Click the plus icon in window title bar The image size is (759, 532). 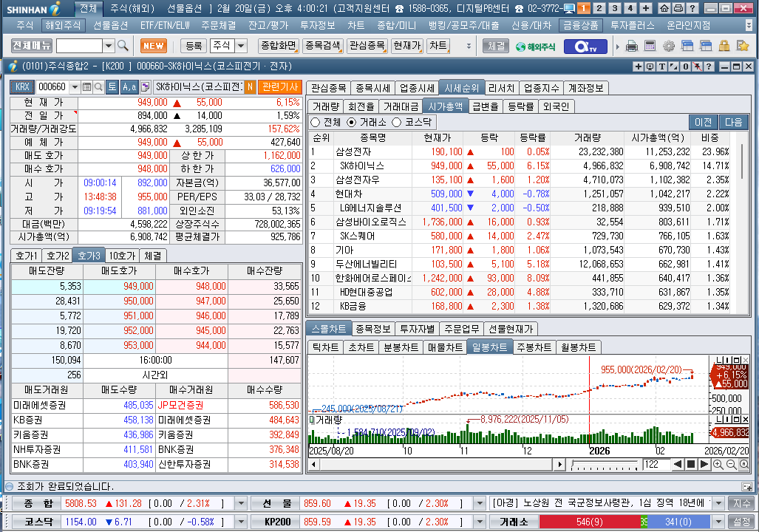(639, 66)
